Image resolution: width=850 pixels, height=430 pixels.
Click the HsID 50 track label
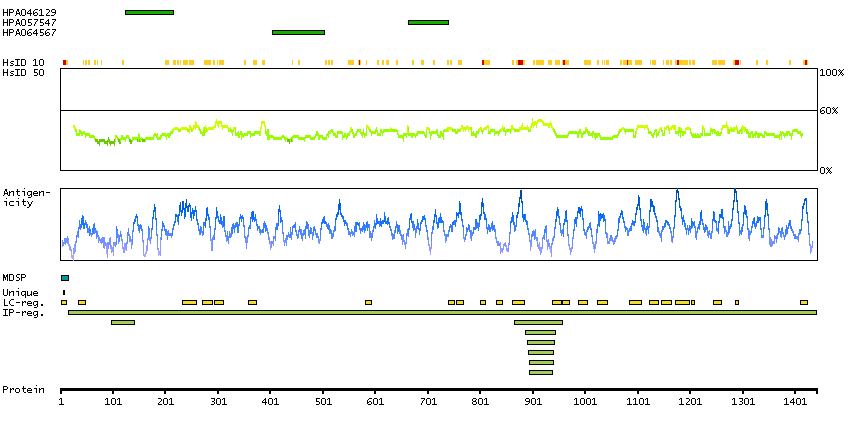click(23, 73)
